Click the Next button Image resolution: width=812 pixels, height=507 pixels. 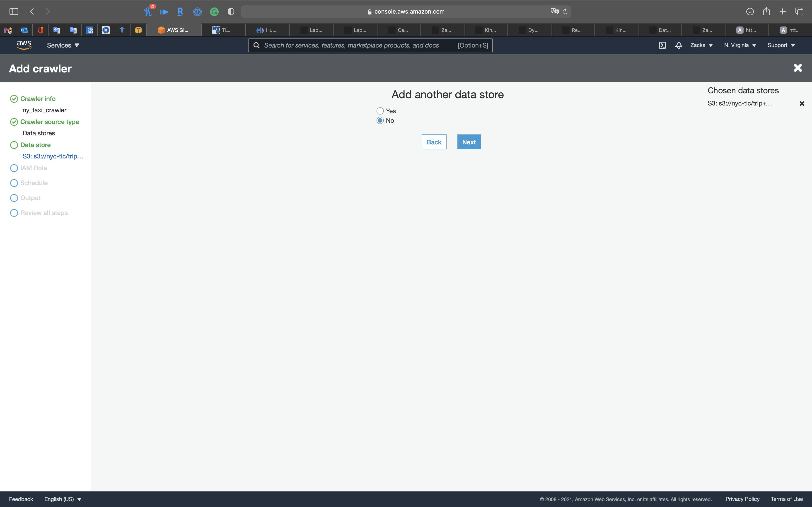(469, 142)
